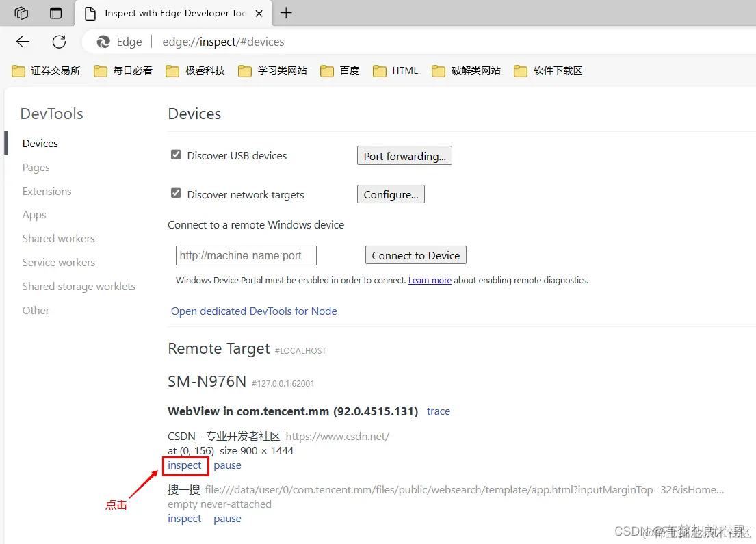Uncheck Discover USB devices checkbox
This screenshot has width=756, height=544.
[176, 155]
